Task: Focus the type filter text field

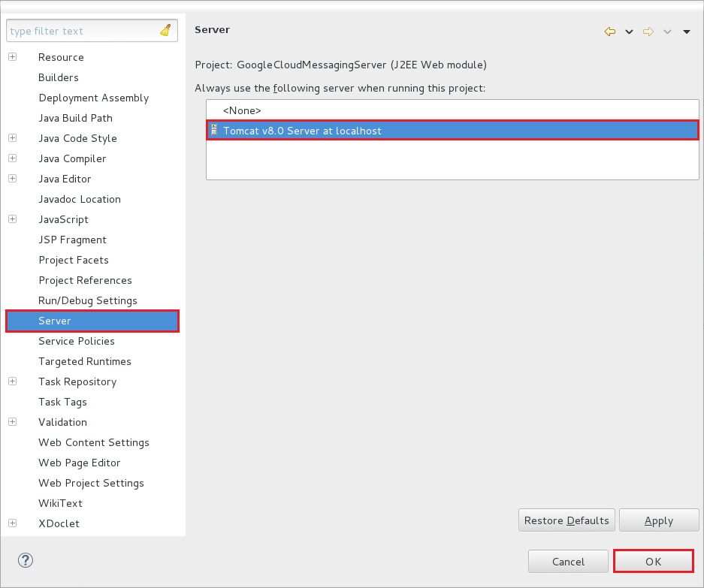Action: pyautogui.click(x=83, y=31)
